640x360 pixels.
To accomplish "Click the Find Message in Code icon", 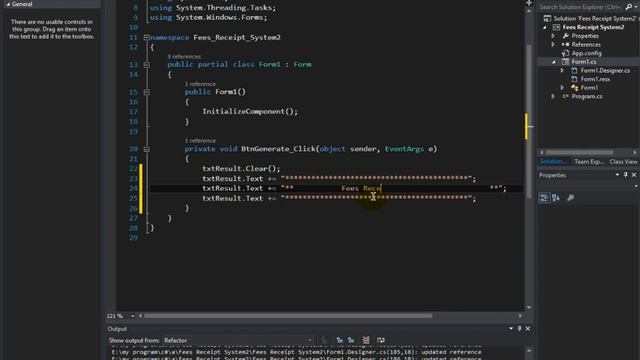I will pos(324,340).
